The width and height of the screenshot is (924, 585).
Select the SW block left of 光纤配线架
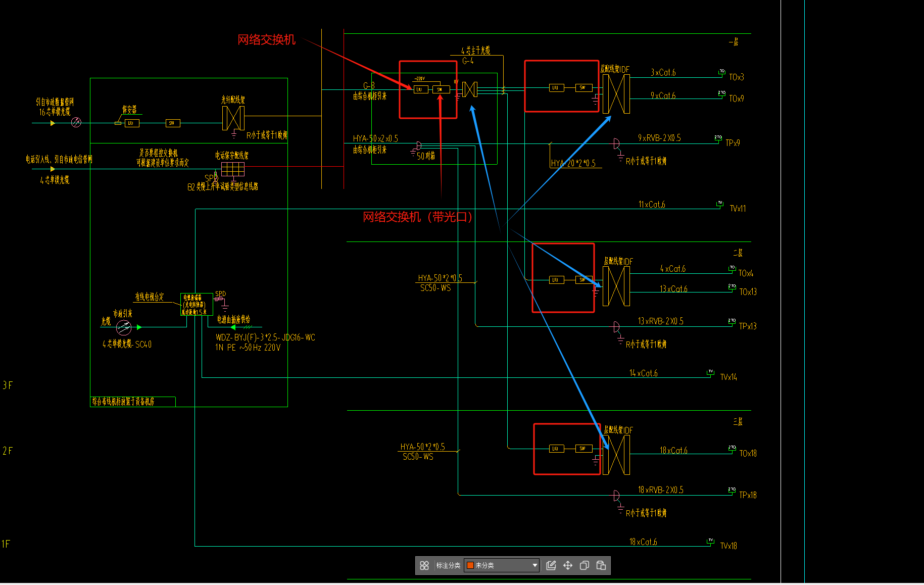coord(173,123)
